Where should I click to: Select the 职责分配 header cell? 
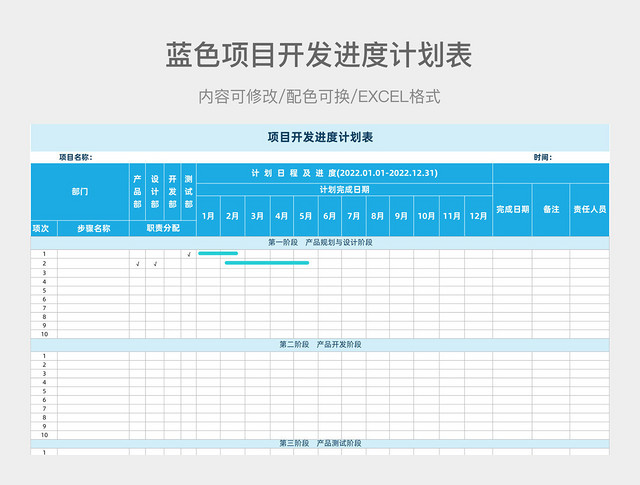coord(163,228)
